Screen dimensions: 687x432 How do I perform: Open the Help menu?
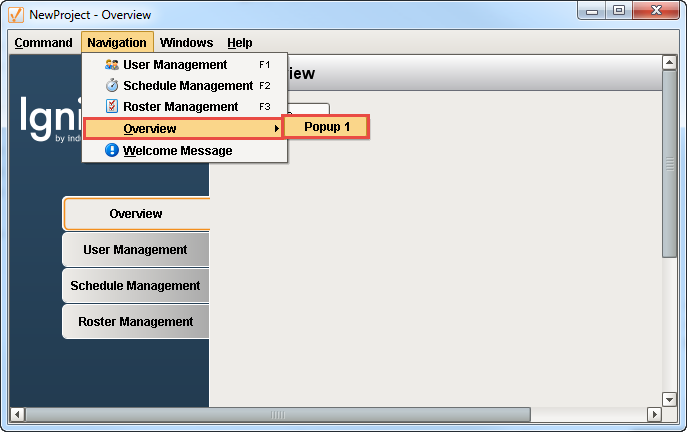[239, 43]
